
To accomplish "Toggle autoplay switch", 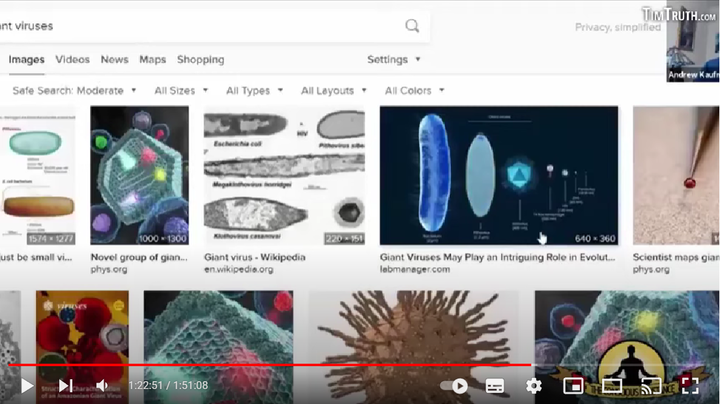I will pyautogui.click(x=455, y=386).
